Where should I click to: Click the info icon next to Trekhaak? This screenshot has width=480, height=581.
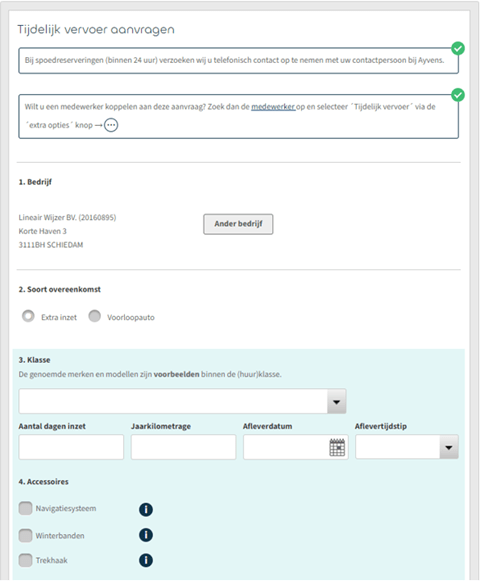(x=146, y=560)
